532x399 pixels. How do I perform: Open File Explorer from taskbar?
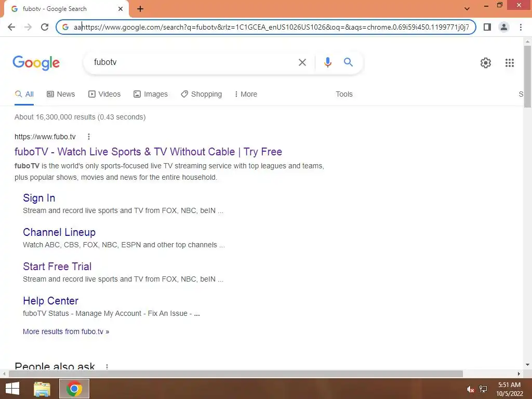click(x=42, y=389)
